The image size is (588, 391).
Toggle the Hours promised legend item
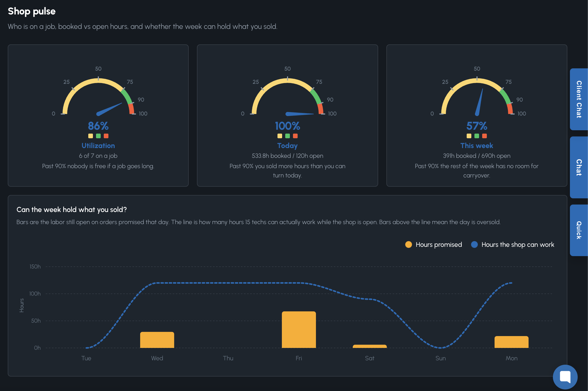pyautogui.click(x=434, y=245)
